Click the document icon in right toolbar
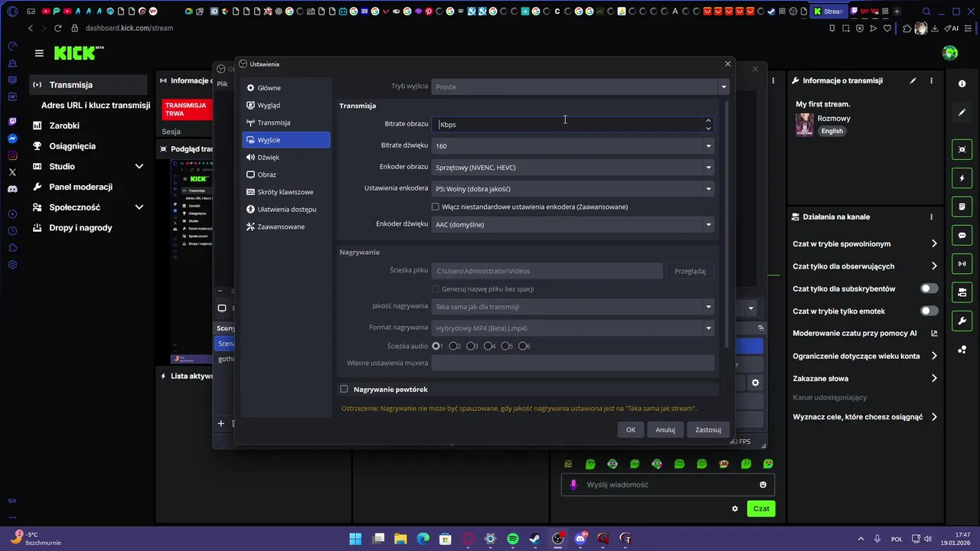Image resolution: width=980 pixels, height=551 pixels. point(962,207)
